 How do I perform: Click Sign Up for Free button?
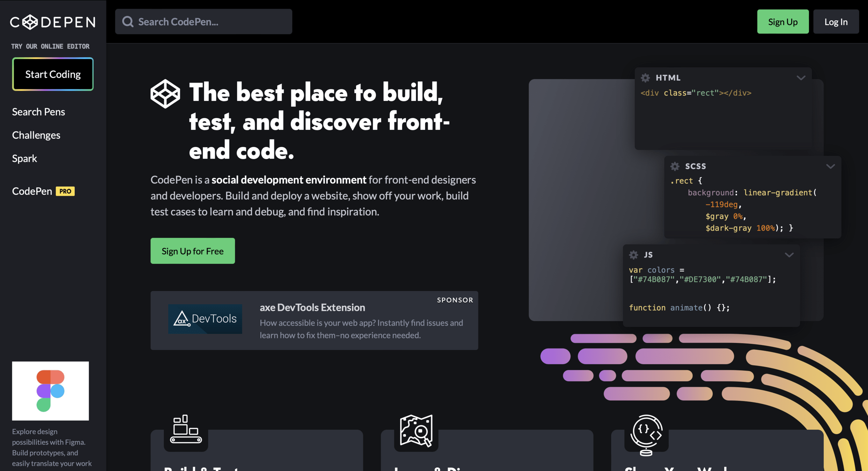(x=192, y=251)
